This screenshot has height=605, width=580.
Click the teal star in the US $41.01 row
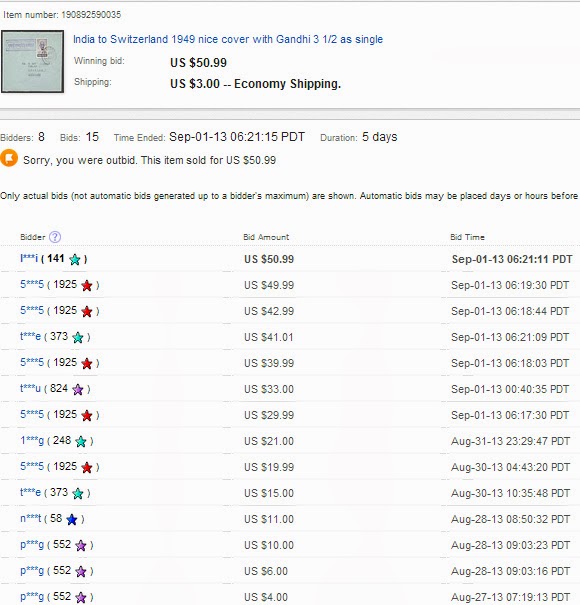78,338
